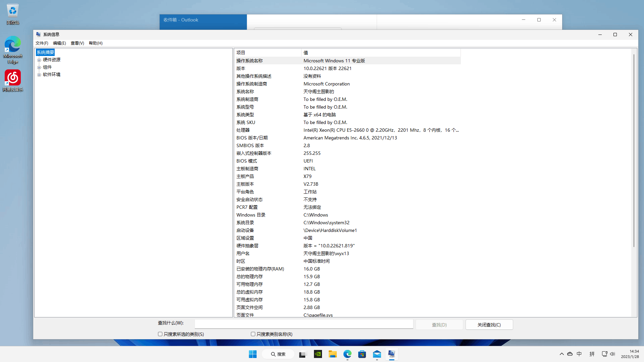Click the 项目 column header

268,53
